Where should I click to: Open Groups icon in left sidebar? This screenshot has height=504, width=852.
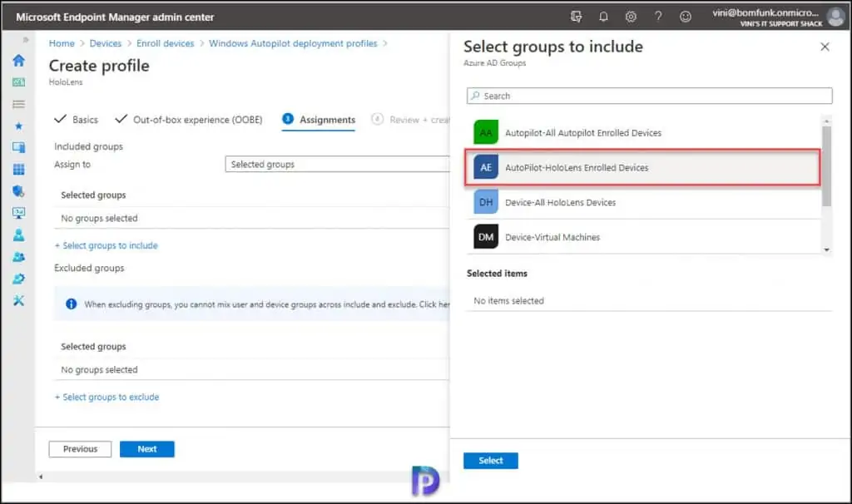pyautogui.click(x=18, y=257)
